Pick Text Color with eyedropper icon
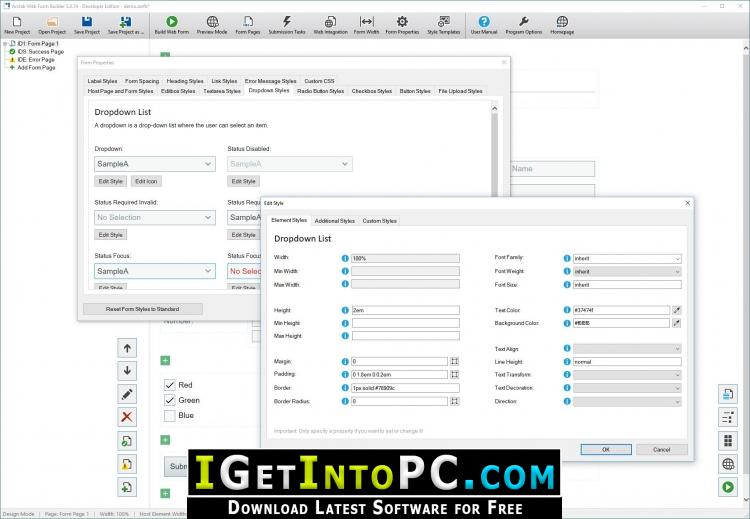This screenshot has width=750, height=519. 676,310
